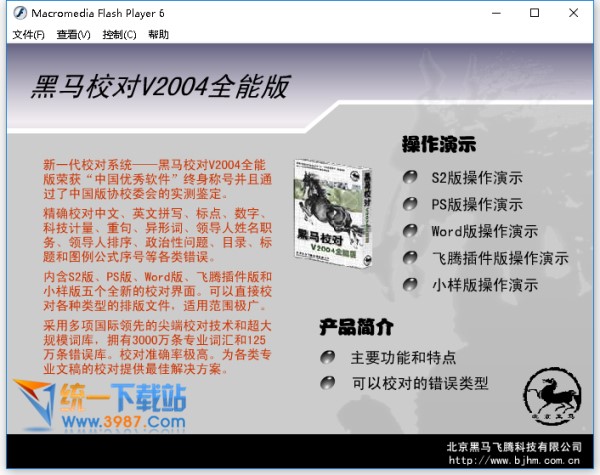Click the bullet beside 可以校对的错误类型

328,383
